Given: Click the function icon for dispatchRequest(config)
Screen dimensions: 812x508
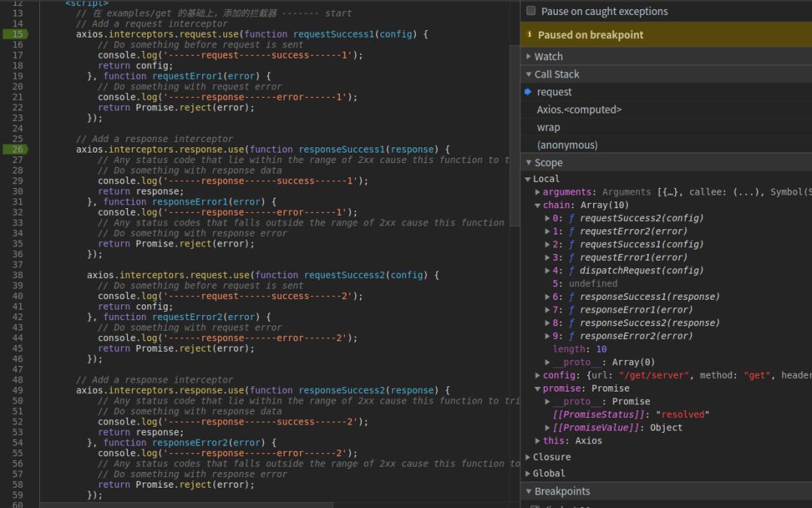Looking at the screenshot, I should [x=571, y=271].
